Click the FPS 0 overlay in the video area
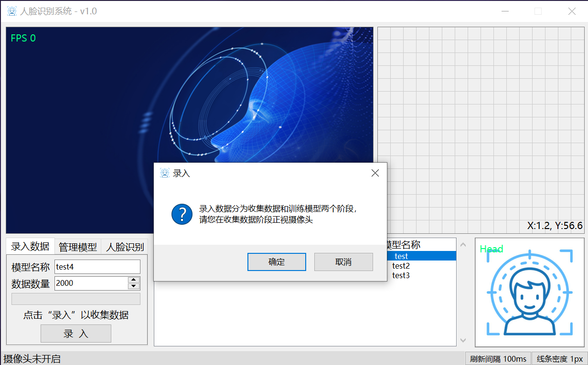Image resolution: width=588 pixels, height=365 pixels. (23, 38)
